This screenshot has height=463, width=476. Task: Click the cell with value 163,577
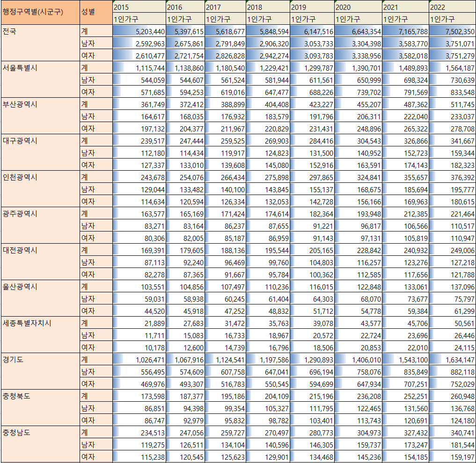(139, 213)
